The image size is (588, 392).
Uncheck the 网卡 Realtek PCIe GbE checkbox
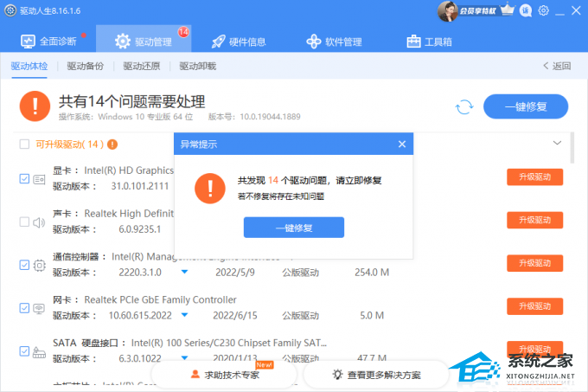pos(24,308)
